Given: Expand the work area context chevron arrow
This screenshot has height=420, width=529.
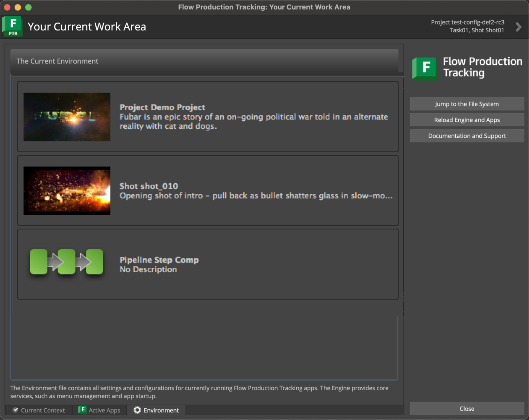Looking at the screenshot, I should click(x=518, y=27).
